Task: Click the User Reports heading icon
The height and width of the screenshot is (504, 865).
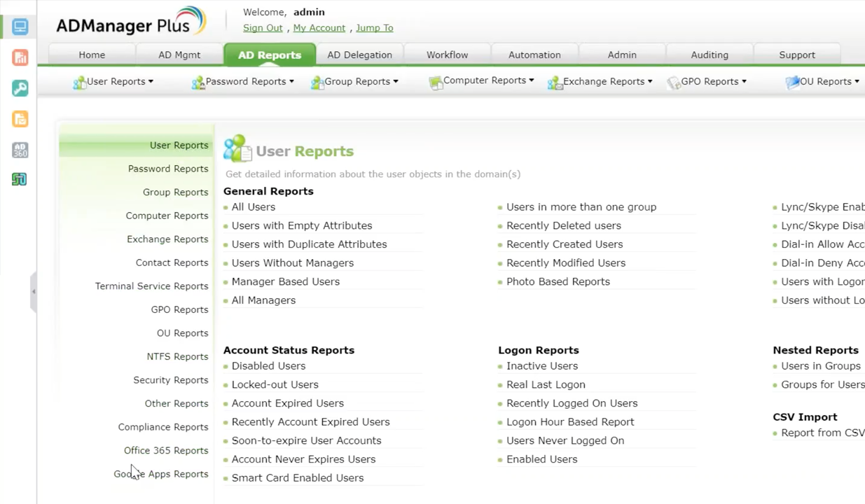Action: (x=237, y=148)
